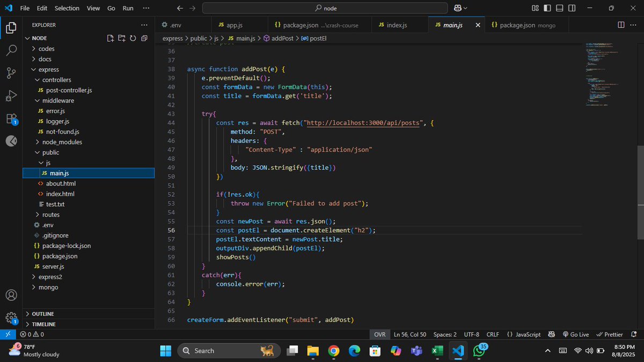Open the Windows Start menu
The height and width of the screenshot is (362, 644).
coord(165,351)
